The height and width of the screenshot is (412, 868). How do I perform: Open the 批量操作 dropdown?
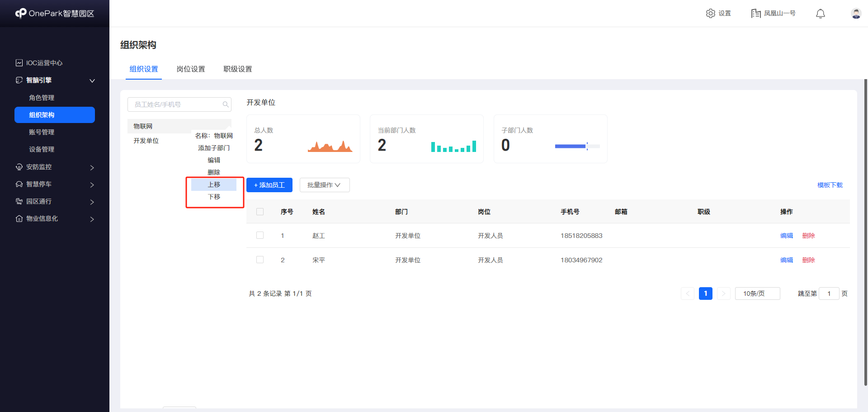pyautogui.click(x=325, y=185)
